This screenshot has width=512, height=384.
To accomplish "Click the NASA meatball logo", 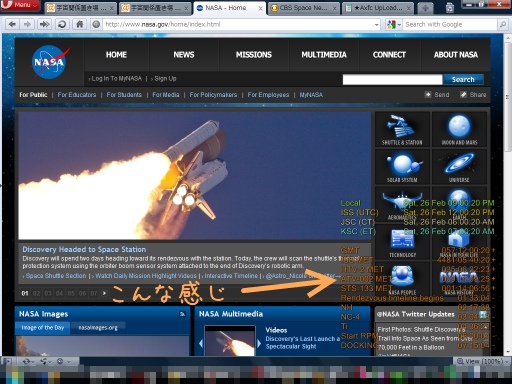I will tap(50, 62).
